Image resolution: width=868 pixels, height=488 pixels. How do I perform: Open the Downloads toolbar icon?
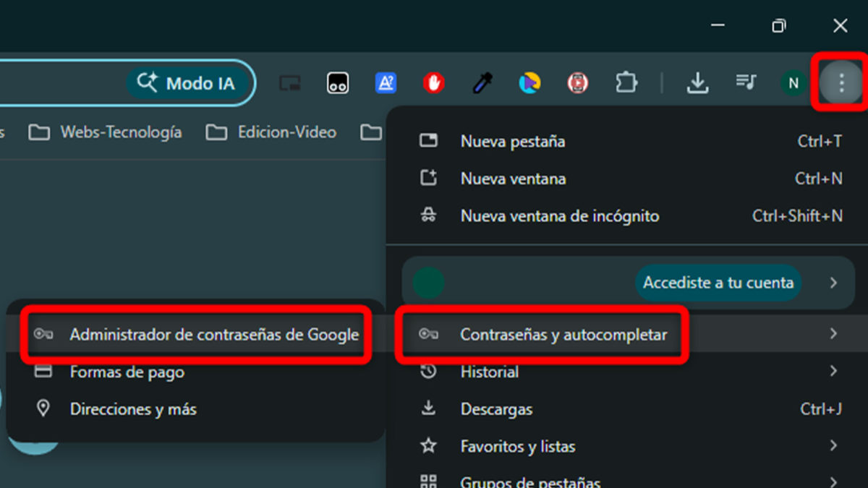click(697, 83)
